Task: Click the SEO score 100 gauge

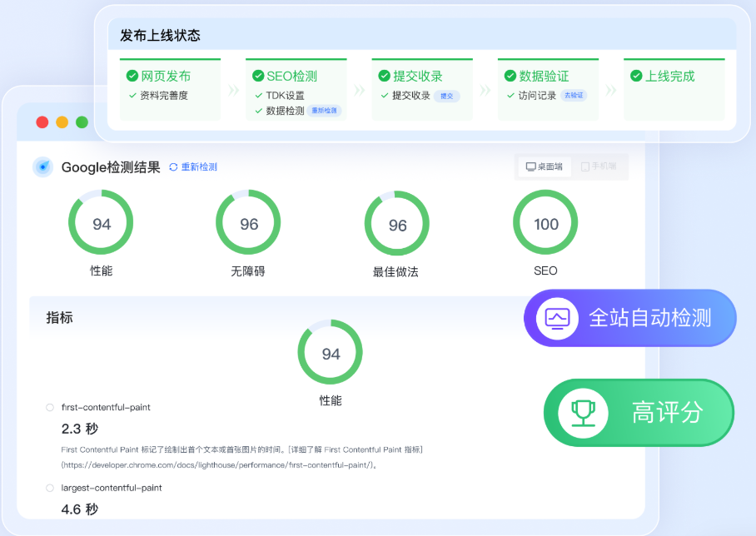Action: (x=545, y=223)
